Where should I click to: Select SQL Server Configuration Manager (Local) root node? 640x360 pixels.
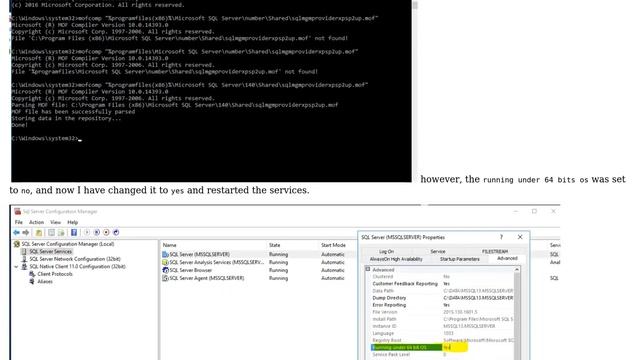click(x=68, y=244)
